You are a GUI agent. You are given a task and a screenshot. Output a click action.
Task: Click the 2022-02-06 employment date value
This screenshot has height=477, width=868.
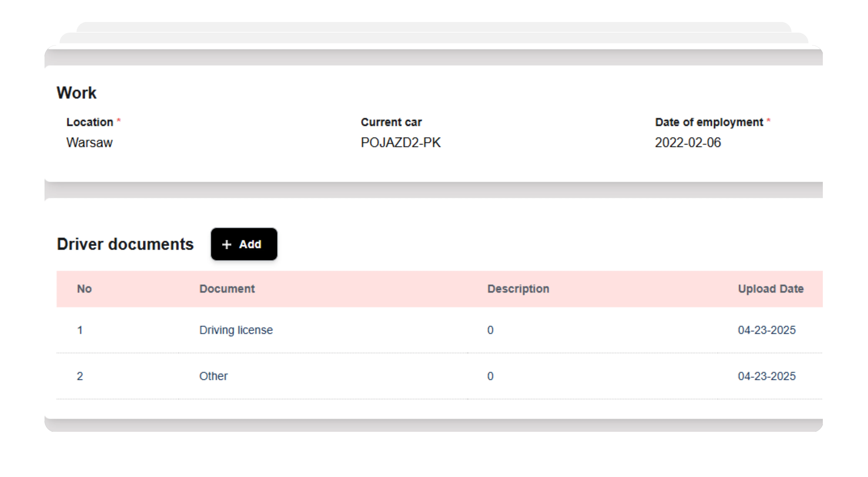tap(687, 143)
